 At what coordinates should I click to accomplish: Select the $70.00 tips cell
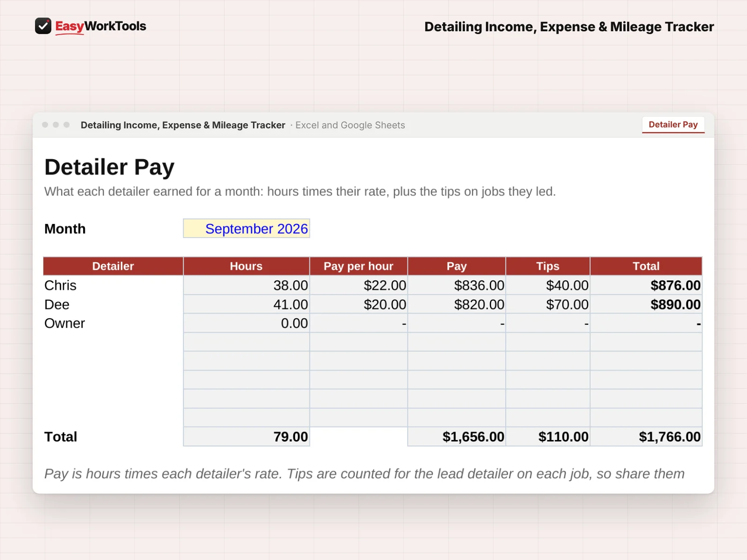click(x=548, y=304)
